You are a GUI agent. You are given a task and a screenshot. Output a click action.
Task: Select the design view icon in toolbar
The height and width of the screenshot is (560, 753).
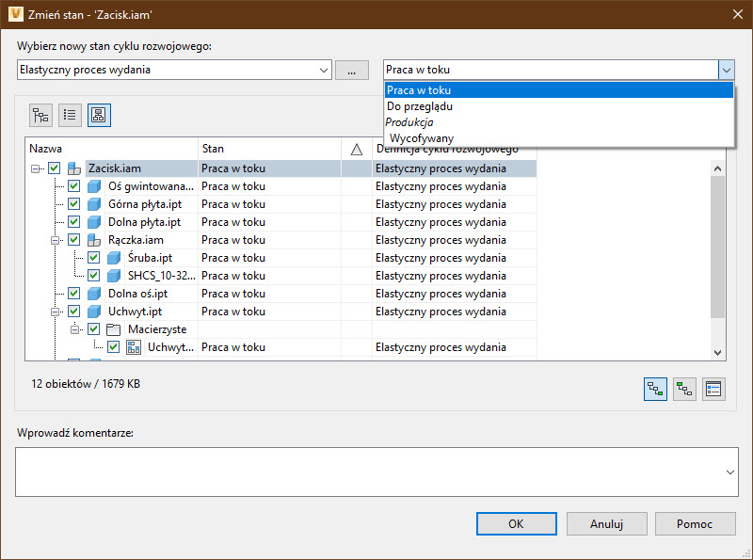(99, 115)
